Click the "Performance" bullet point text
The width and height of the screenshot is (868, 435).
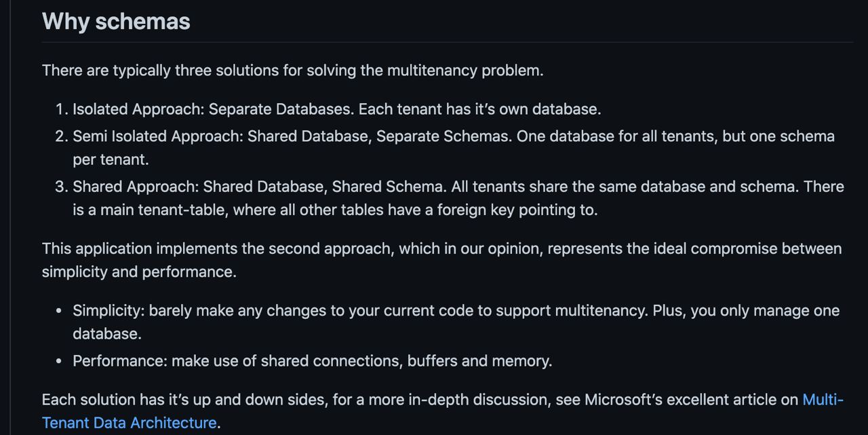(x=313, y=361)
